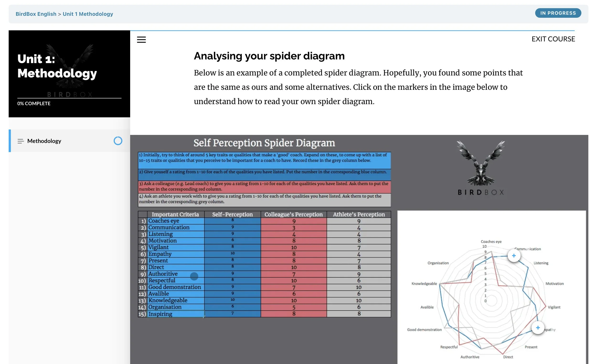Open the hamburger sidebar menu icon
This screenshot has width=597, height=364.
tap(141, 39)
